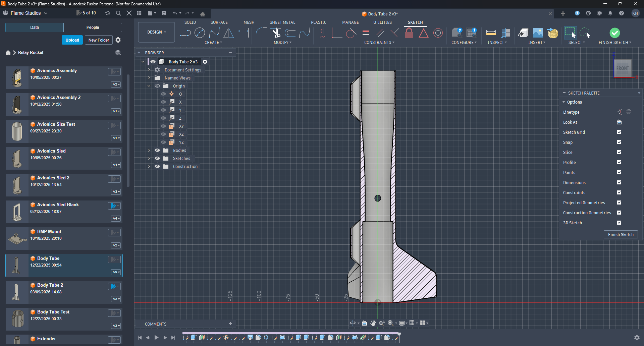The height and width of the screenshot is (346, 644).
Task: Open the Flame Studios team switcher
Action: (x=25, y=13)
